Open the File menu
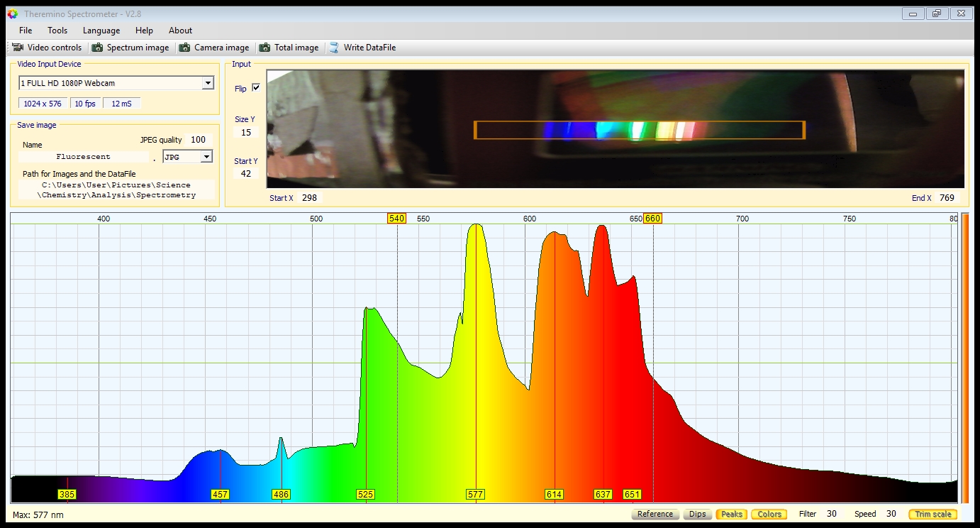 coord(26,31)
